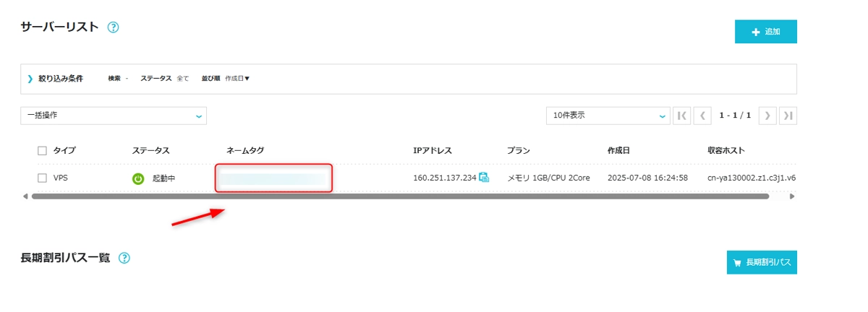Screen dimensions: 868x312
Task: Jump to the last page of results
Action: (x=788, y=116)
